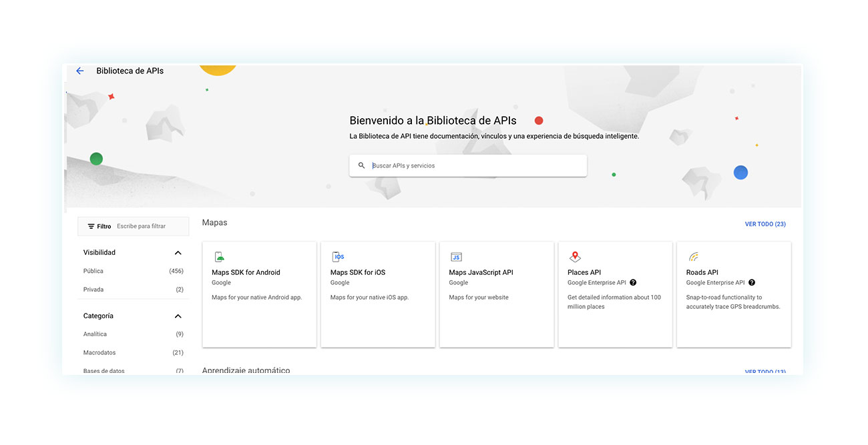Open the Places API pin icon
Viewport: 868px width, 445px height.
click(575, 257)
